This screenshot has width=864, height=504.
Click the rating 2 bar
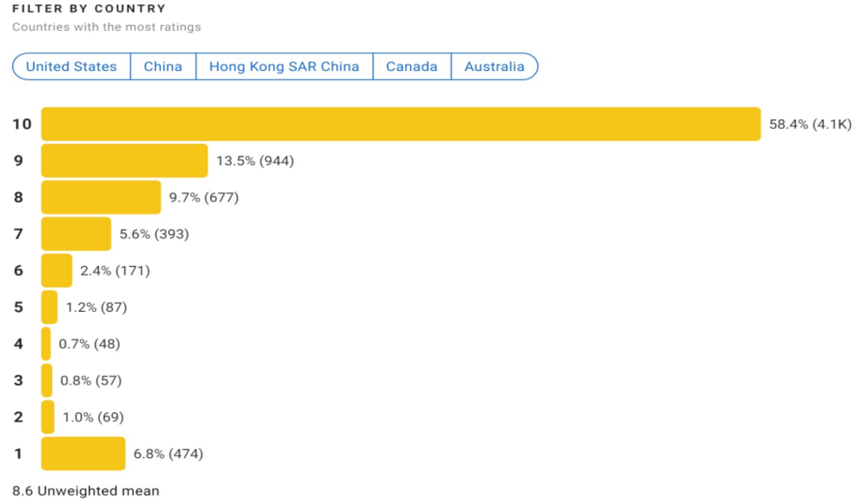47,417
